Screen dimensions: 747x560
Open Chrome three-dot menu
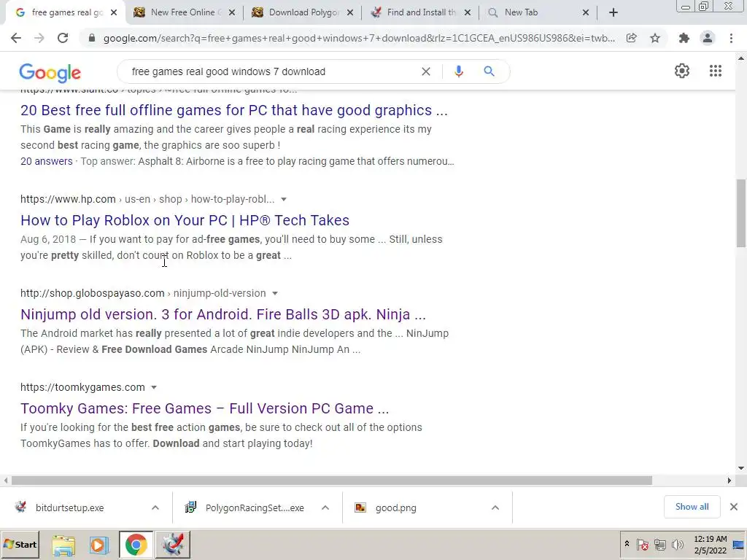[731, 38]
